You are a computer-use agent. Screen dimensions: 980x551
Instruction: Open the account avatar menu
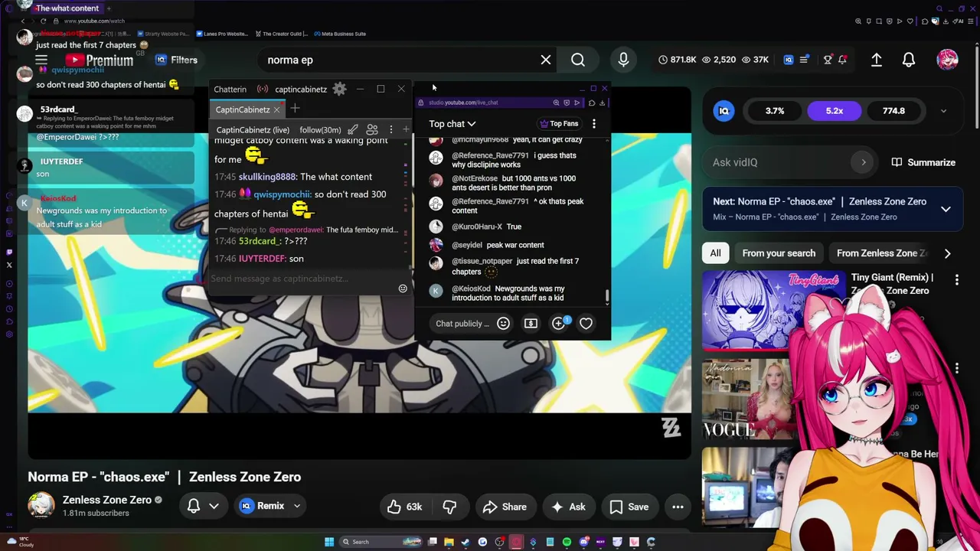tap(947, 60)
